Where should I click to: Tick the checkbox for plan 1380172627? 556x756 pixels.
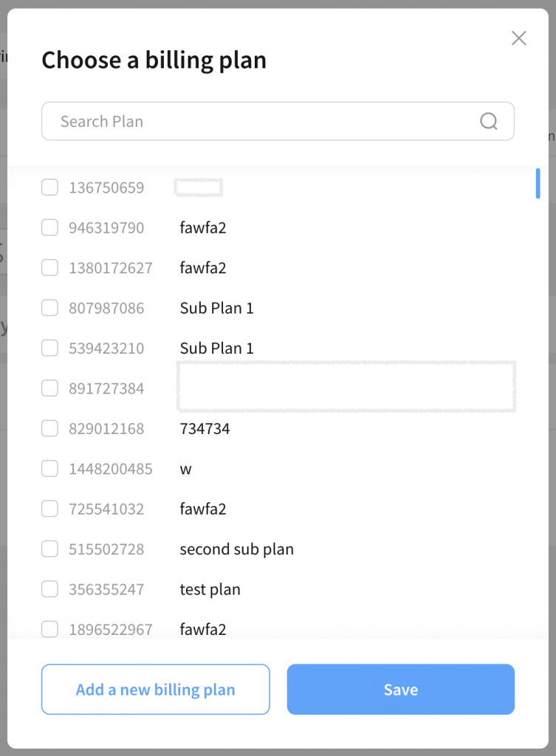pyautogui.click(x=49, y=267)
